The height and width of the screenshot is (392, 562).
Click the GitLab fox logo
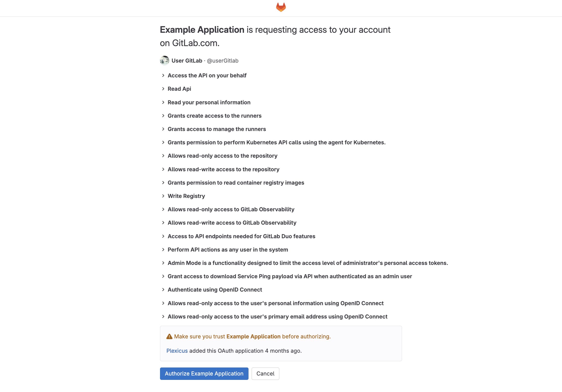point(281,7)
